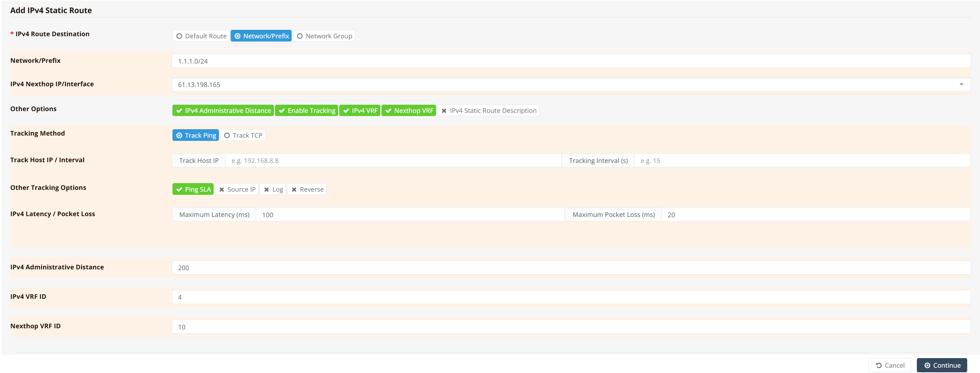The height and width of the screenshot is (373, 980).
Task: Click into the Track Host IP field
Action: 393,161
